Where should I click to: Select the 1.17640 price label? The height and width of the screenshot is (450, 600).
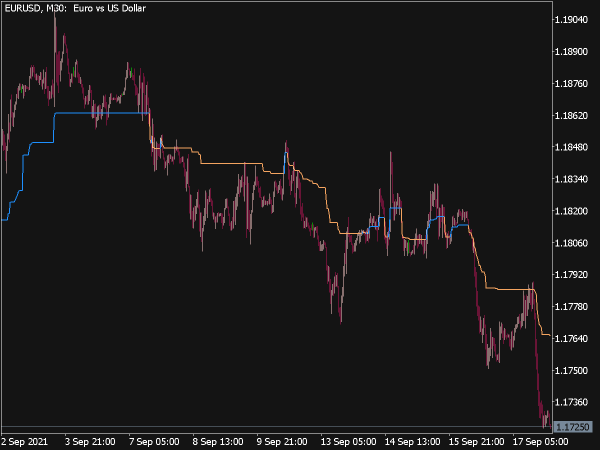point(571,339)
